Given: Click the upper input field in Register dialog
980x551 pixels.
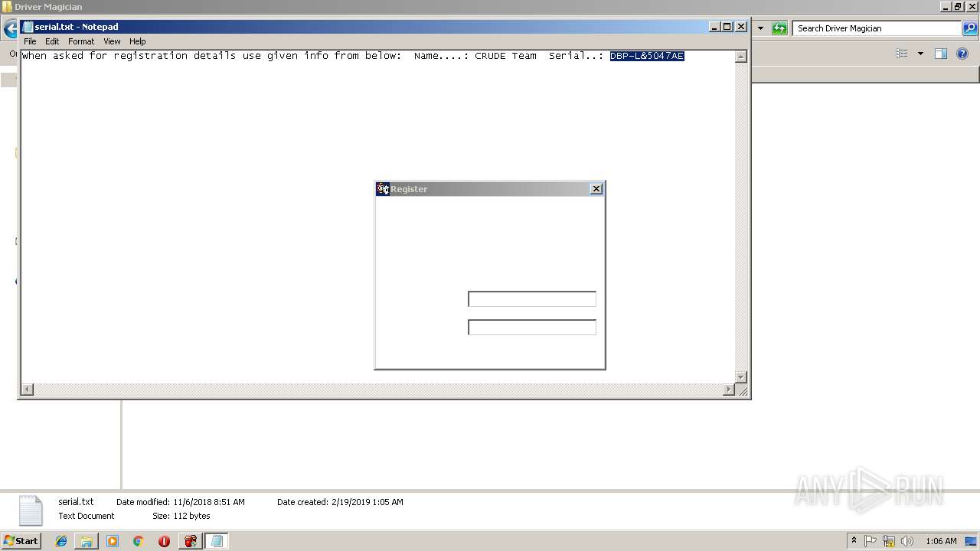Looking at the screenshot, I should click(532, 299).
